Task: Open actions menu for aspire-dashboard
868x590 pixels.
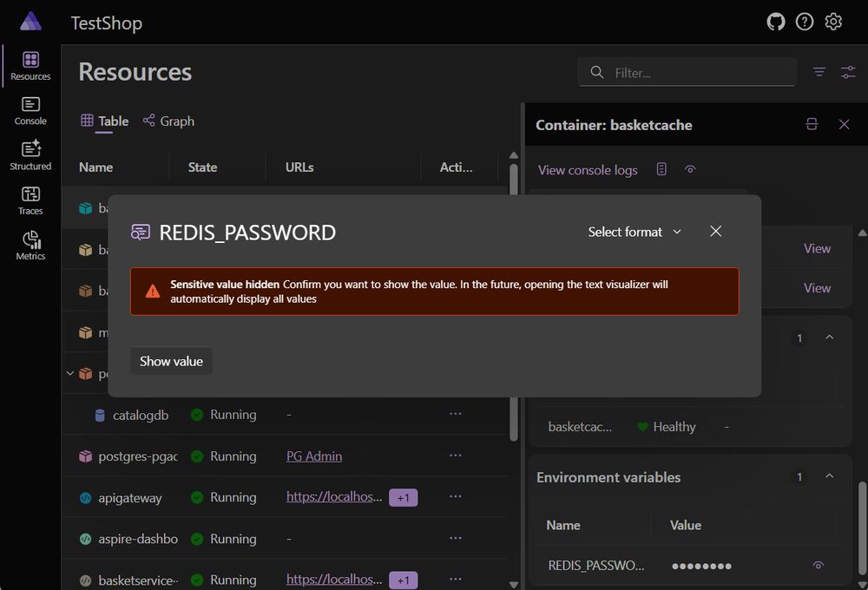Action: [x=455, y=538]
